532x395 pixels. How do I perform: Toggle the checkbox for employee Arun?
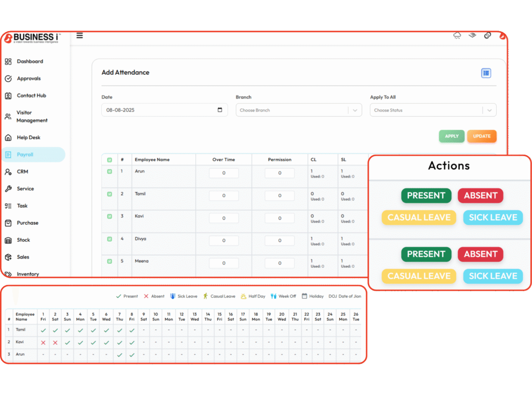109,172
